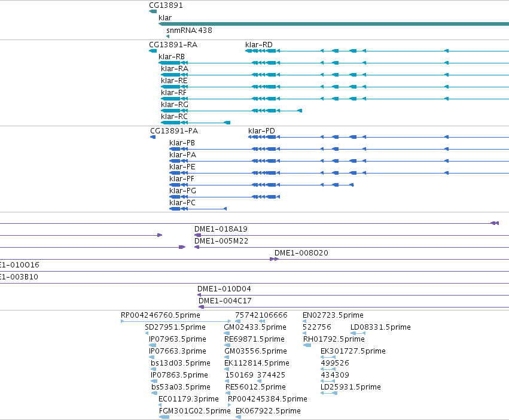Click the RE69871.5prime EST label

tap(255, 339)
